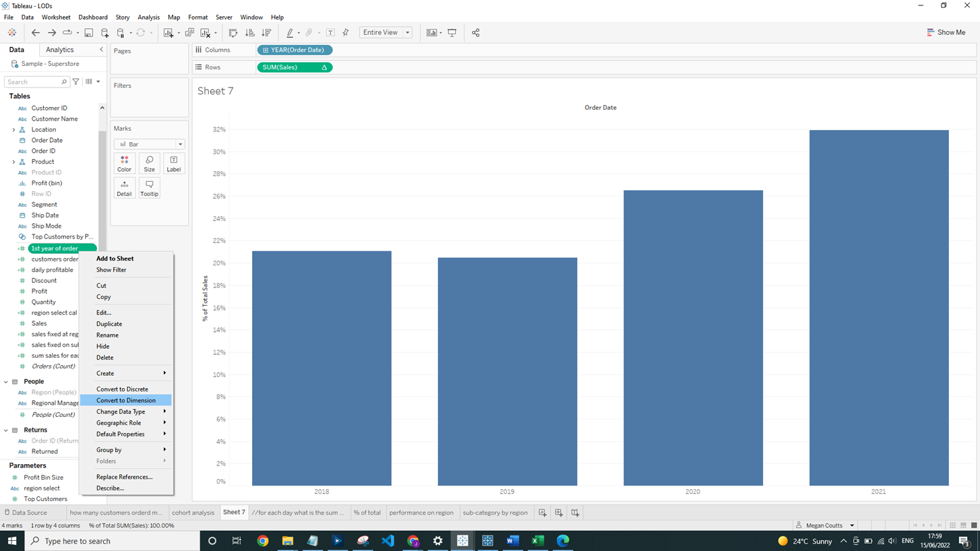
Task: Click the Swap Rows and Columns toolbar icon
Action: tap(233, 32)
